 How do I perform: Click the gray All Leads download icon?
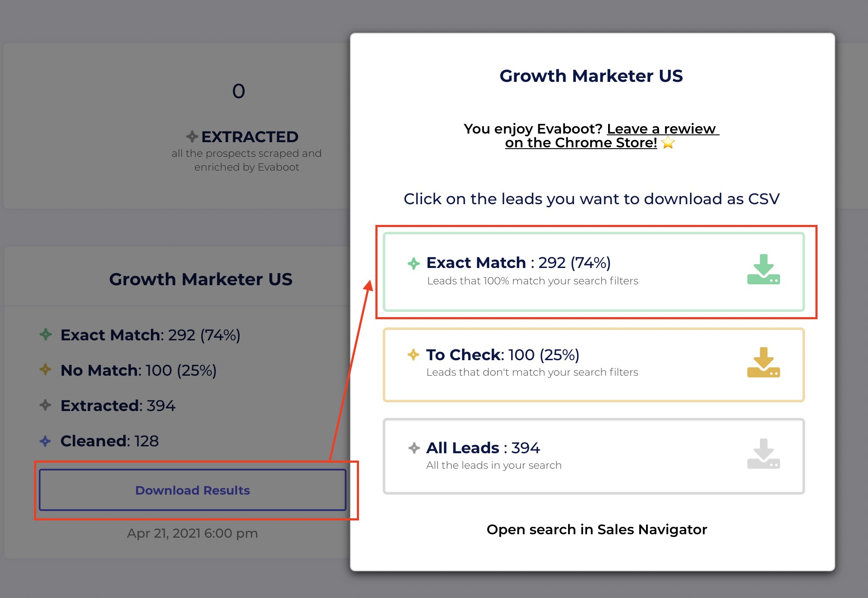click(763, 454)
